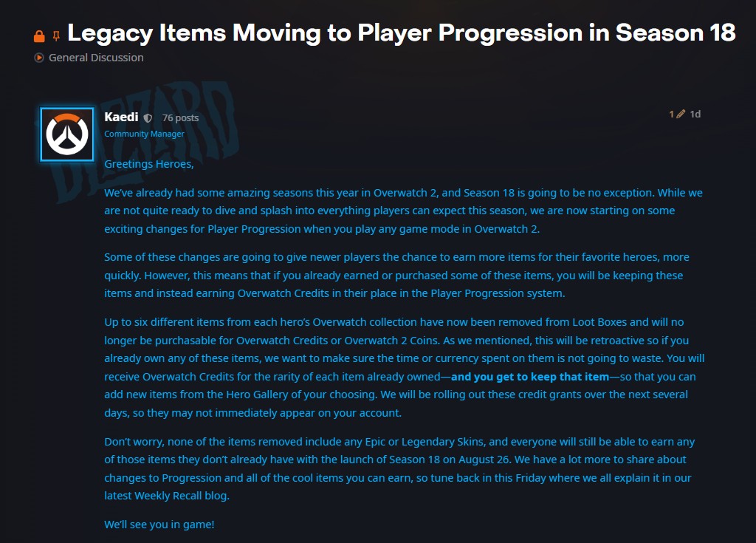Open the topic title 'Legacy Items Moving to Player Progression'
The width and height of the screenshot is (756, 543).
click(x=401, y=33)
